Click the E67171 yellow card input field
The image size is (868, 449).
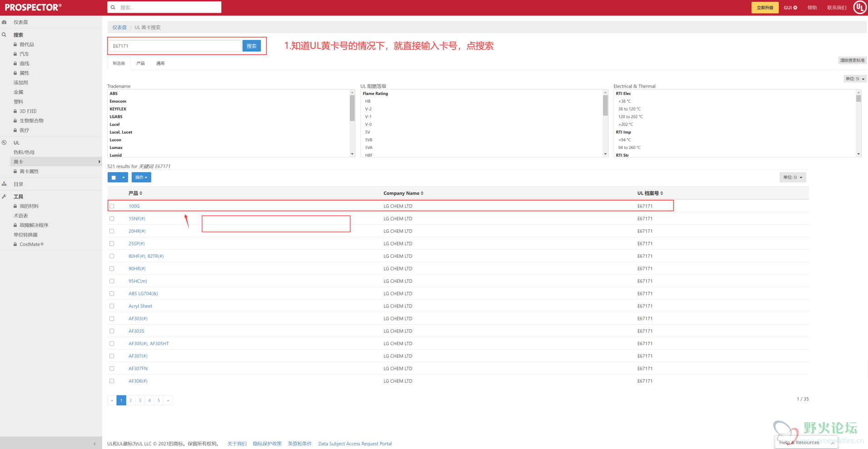[175, 46]
